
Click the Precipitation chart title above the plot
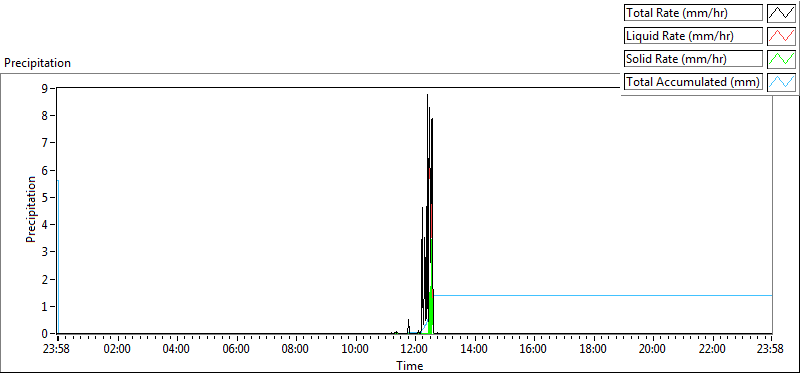point(37,63)
